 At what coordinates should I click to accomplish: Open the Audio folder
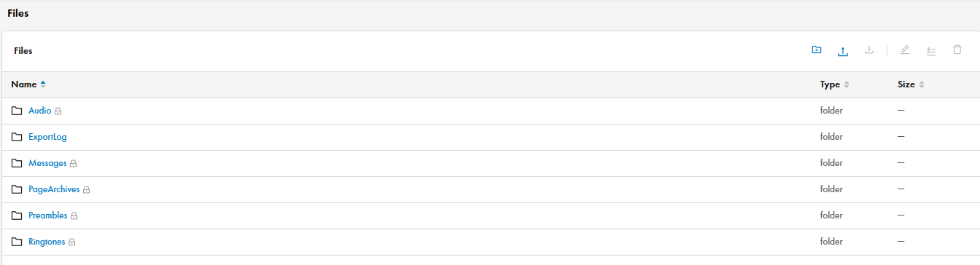pyautogui.click(x=39, y=111)
